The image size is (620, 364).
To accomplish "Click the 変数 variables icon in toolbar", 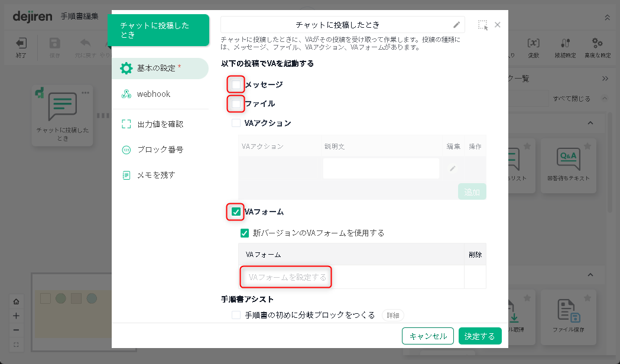I will coord(533,43).
